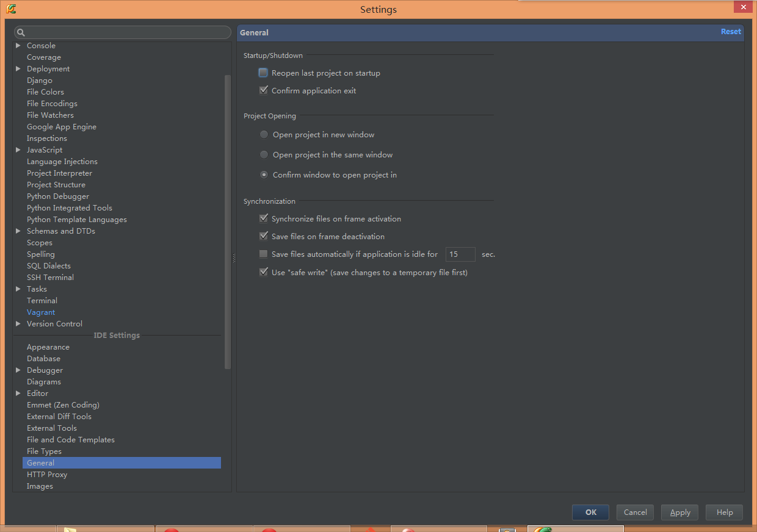The image size is (757, 532).
Task: Open the Appearance settings page
Action: pyautogui.click(x=48, y=347)
